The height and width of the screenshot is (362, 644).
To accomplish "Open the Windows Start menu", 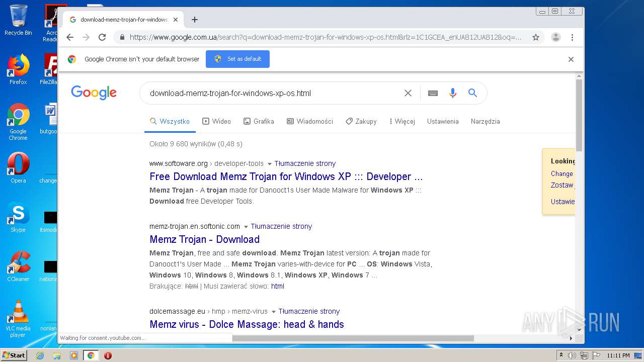I will point(14,355).
